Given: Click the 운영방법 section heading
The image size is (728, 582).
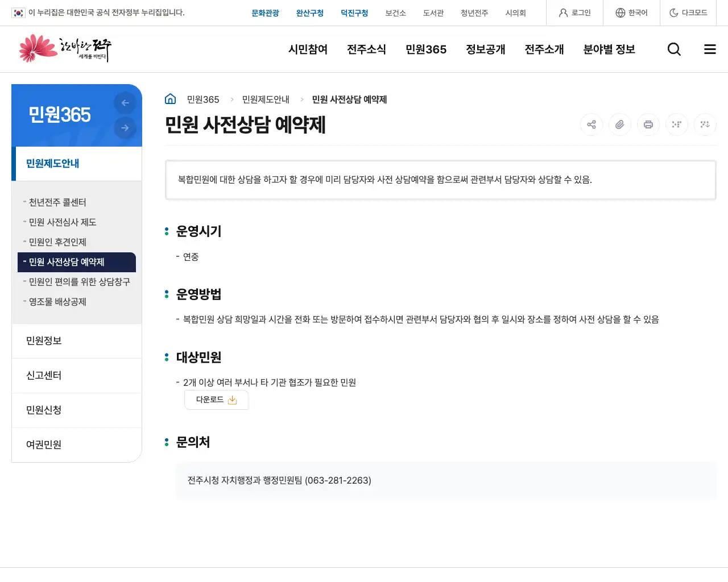Looking at the screenshot, I should tap(198, 294).
